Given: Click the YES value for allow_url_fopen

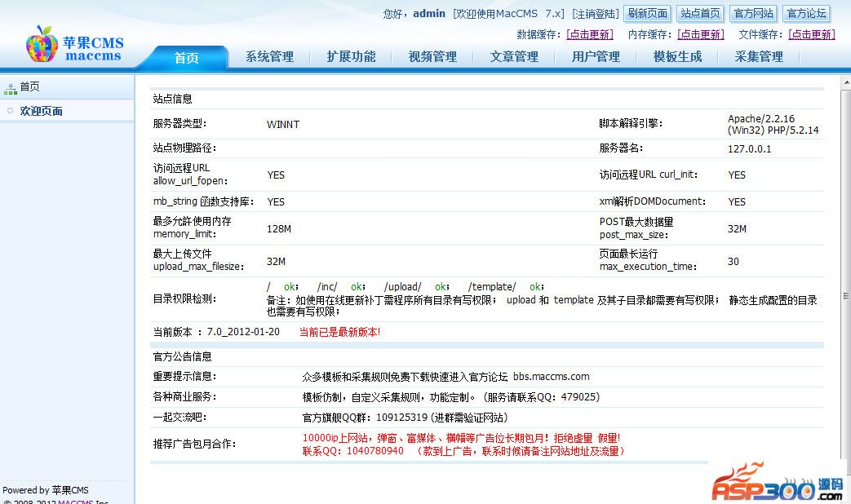Looking at the screenshot, I should pos(276,175).
